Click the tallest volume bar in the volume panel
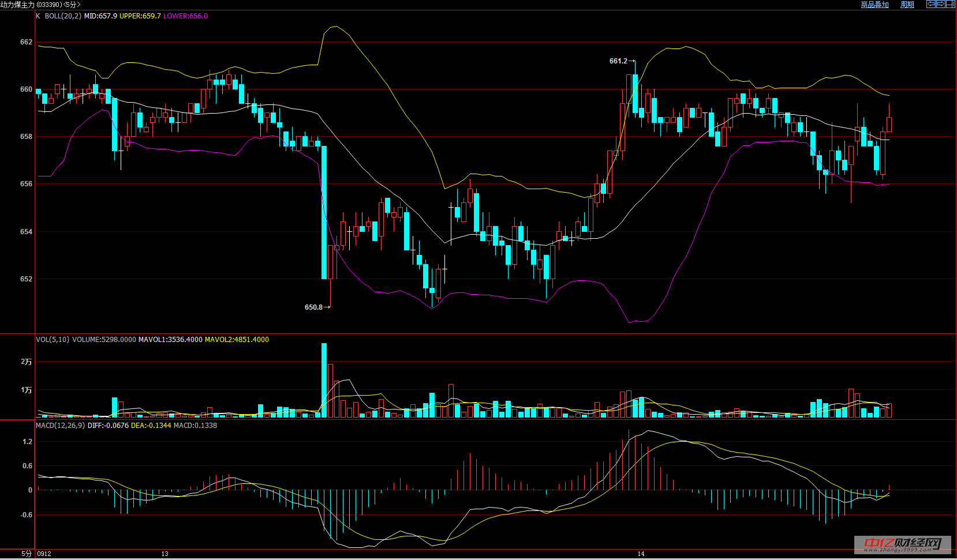This screenshot has width=957, height=560. pyautogui.click(x=324, y=381)
